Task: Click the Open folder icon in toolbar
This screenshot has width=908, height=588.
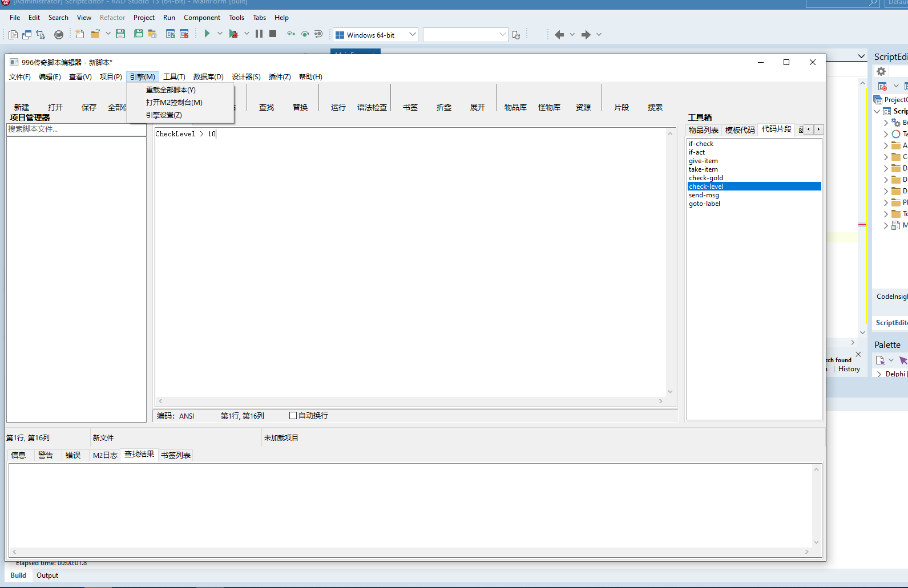Action: pos(95,34)
